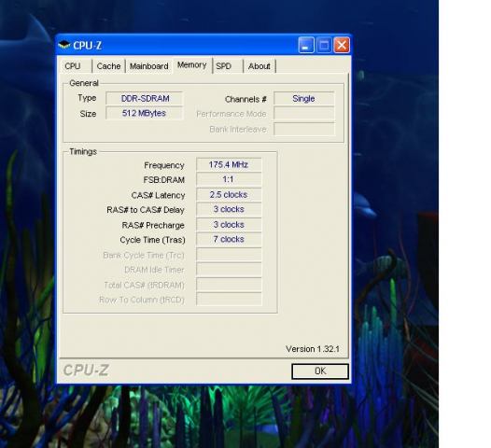
Task: Close the CPU-Z window
Action: click(x=342, y=46)
